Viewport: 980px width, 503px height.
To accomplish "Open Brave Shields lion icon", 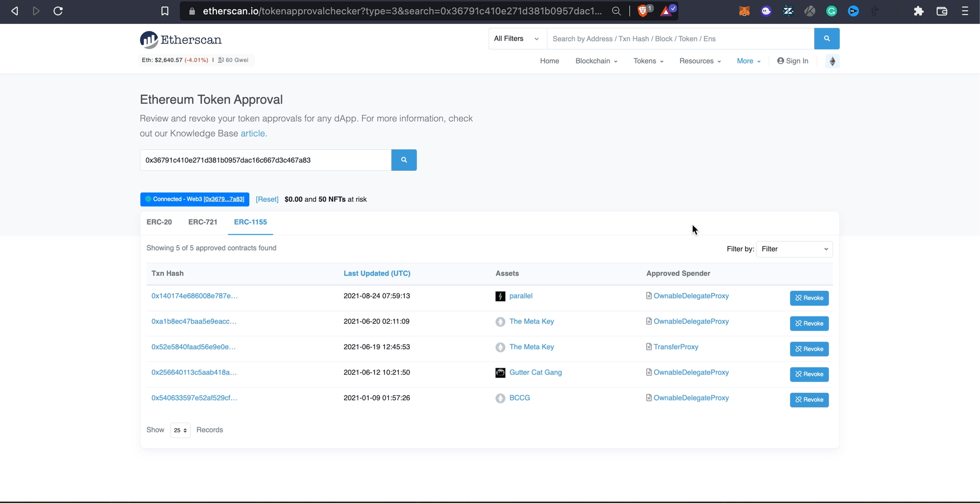I will (x=643, y=11).
